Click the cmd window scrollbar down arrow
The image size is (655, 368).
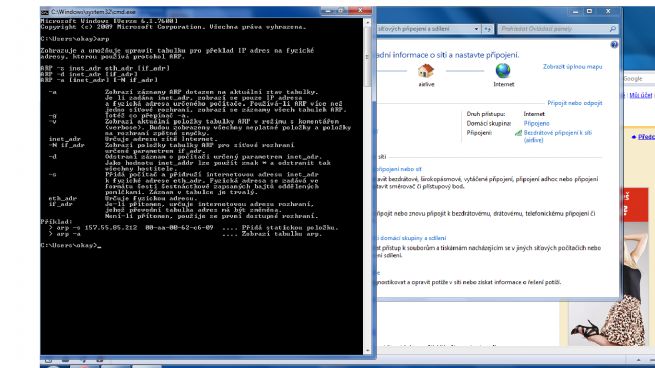368,351
